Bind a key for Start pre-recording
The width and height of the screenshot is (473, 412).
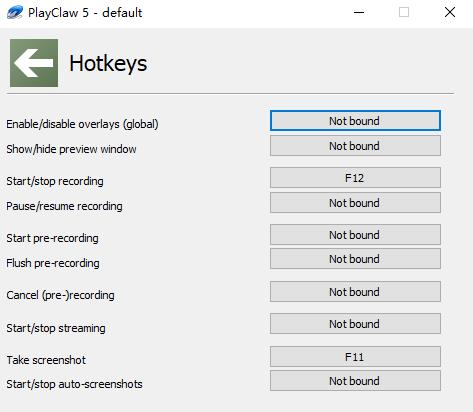[x=355, y=235]
